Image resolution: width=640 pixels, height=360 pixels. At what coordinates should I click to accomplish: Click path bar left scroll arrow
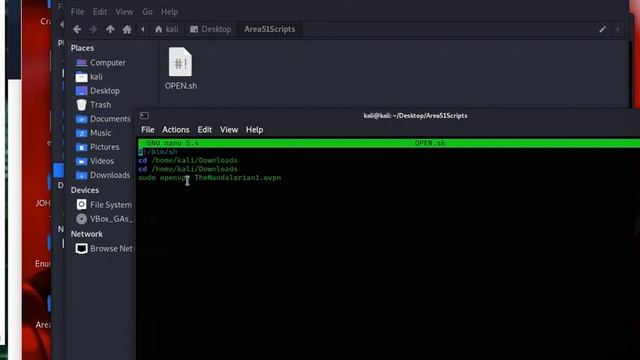pyautogui.click(x=142, y=29)
